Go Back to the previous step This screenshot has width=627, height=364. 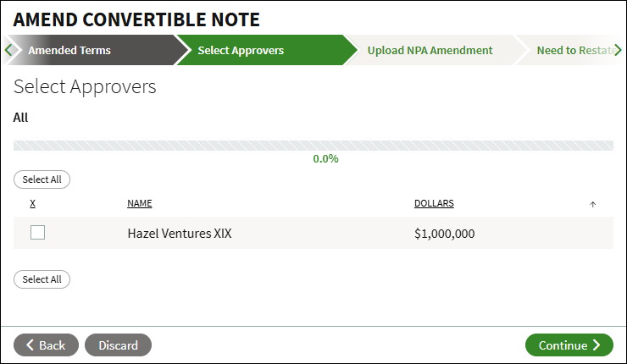tap(46, 345)
